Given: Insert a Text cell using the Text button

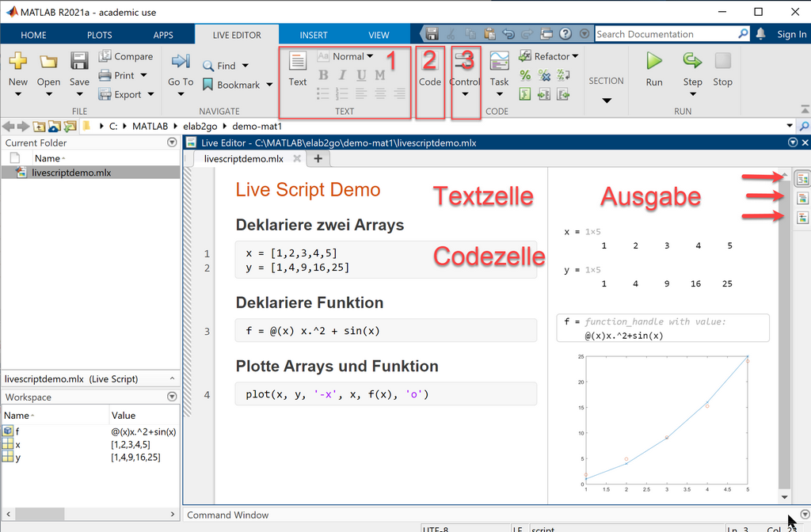Looking at the screenshot, I should (298, 68).
